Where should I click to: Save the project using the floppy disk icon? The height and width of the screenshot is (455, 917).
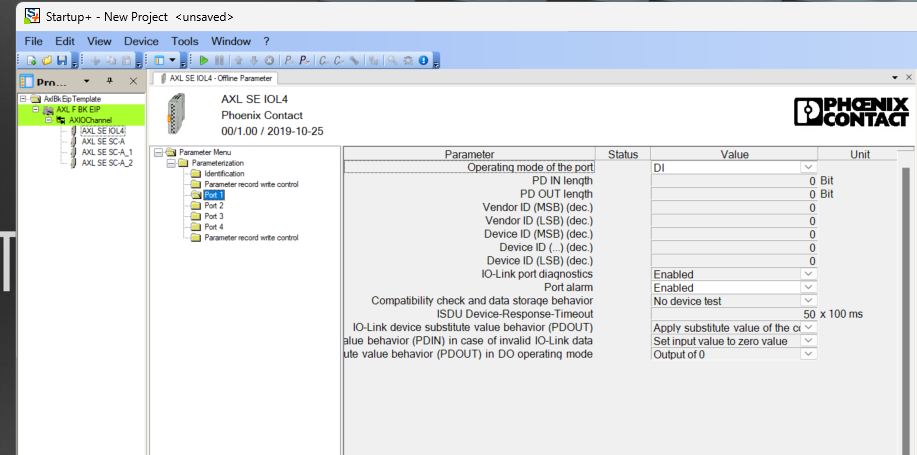(x=62, y=60)
